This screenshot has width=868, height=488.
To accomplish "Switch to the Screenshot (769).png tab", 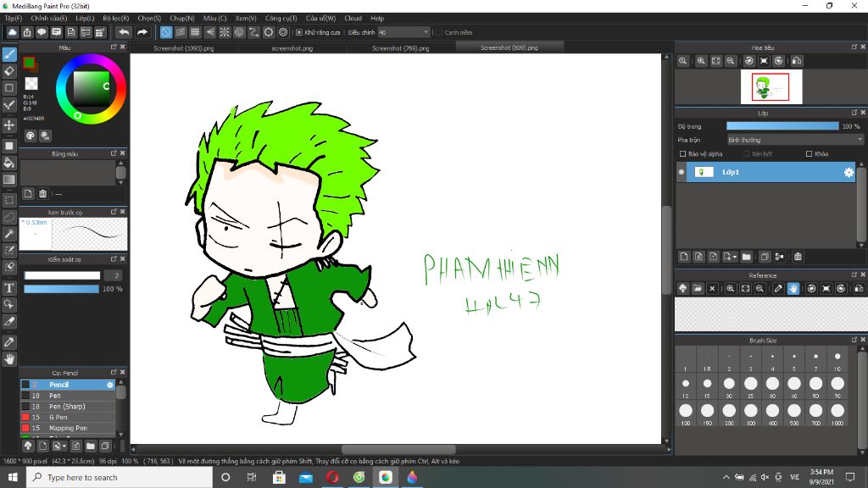I will pos(400,48).
